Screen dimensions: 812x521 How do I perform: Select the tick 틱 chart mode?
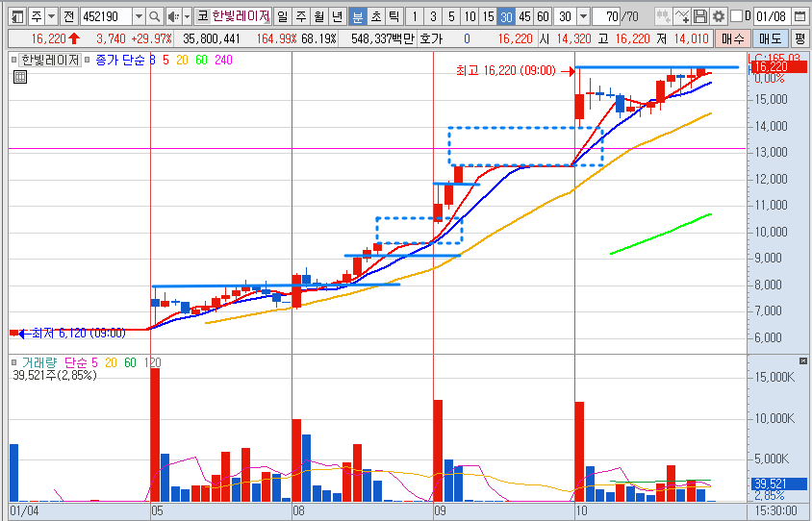pos(394,16)
